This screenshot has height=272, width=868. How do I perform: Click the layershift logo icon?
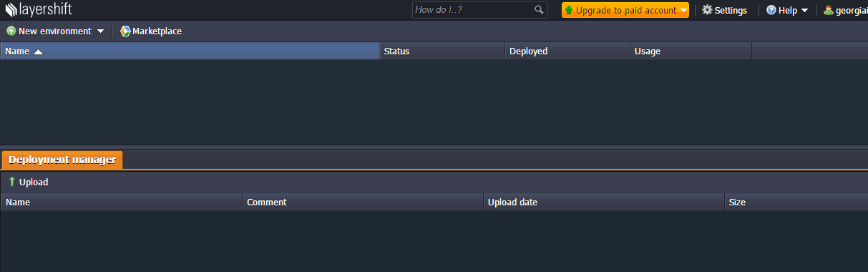(11, 10)
